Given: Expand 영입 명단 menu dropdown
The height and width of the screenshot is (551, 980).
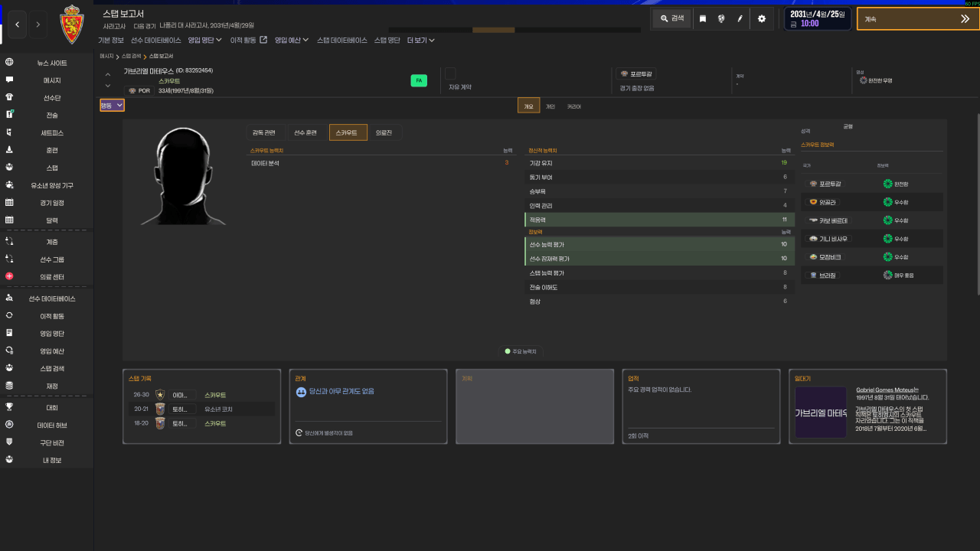Looking at the screenshot, I should pyautogui.click(x=205, y=40).
